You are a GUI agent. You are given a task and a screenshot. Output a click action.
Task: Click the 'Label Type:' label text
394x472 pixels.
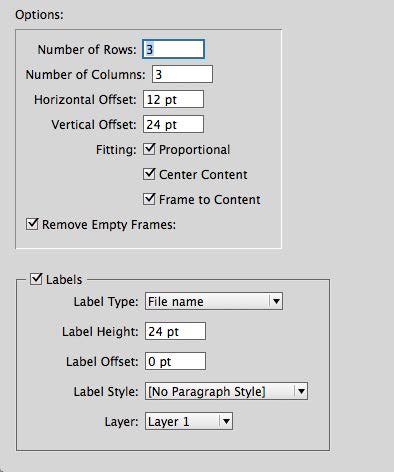pyautogui.click(x=106, y=302)
